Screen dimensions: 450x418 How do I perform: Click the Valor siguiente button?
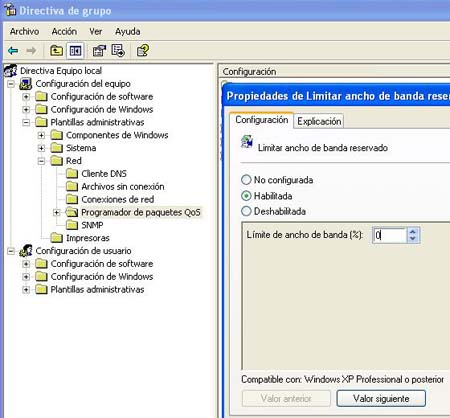click(x=381, y=398)
